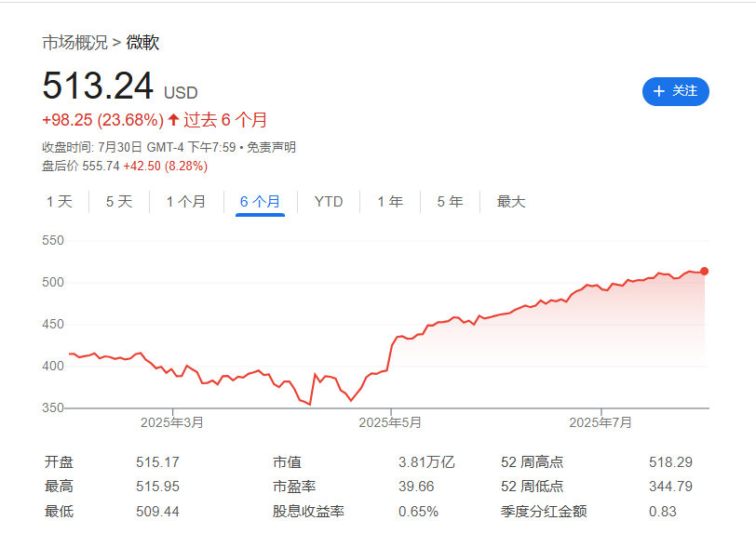Switch to the 1 个月 tab
Image resolution: width=756 pixels, height=534 pixels.
[x=186, y=202]
